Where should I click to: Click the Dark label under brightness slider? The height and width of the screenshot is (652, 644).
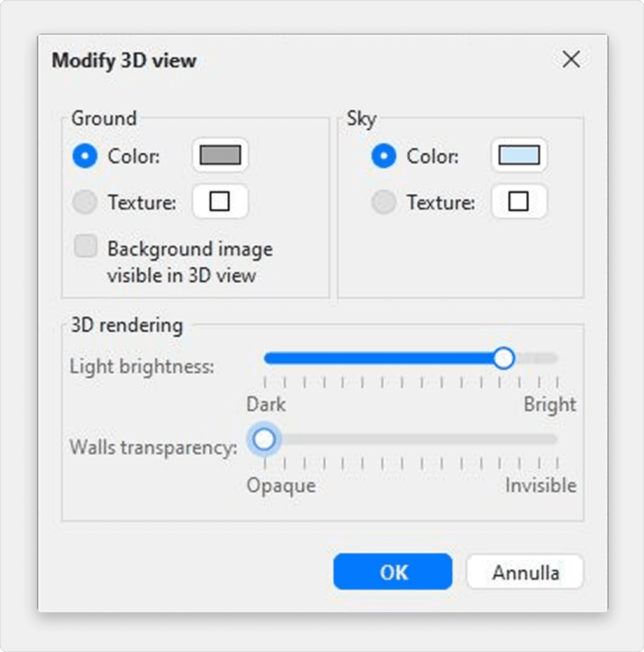point(266,405)
